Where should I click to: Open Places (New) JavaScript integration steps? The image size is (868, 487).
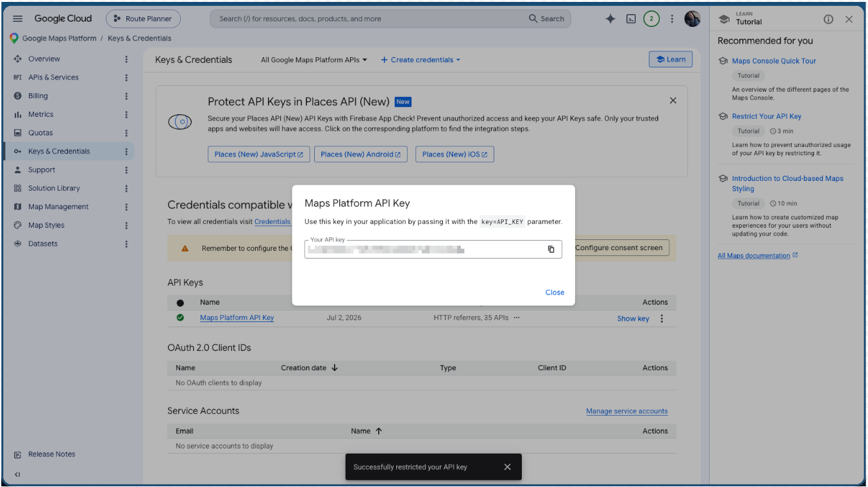click(259, 155)
